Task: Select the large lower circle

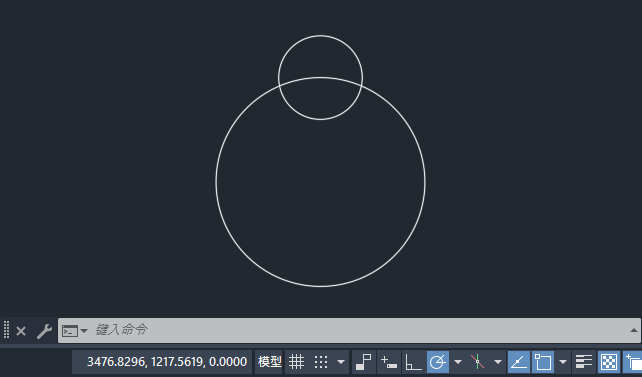Action: pos(321,286)
